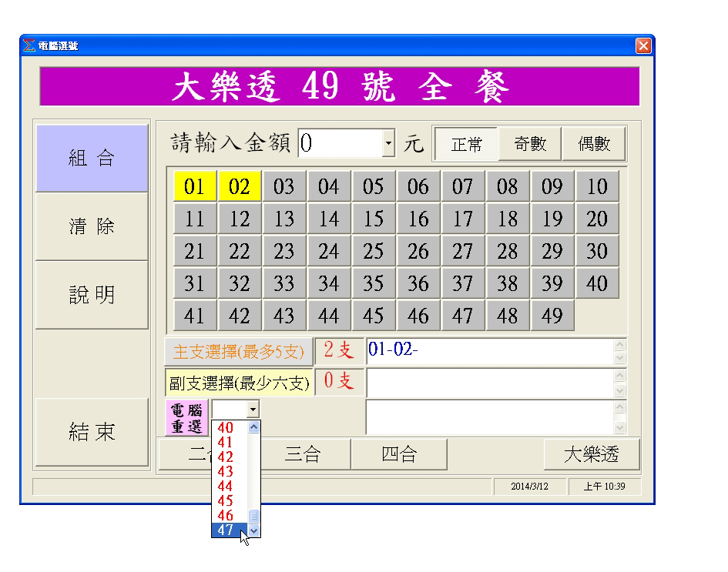Close the 電腦選號 window
Viewport: 728px width, 572px height.
(x=643, y=46)
